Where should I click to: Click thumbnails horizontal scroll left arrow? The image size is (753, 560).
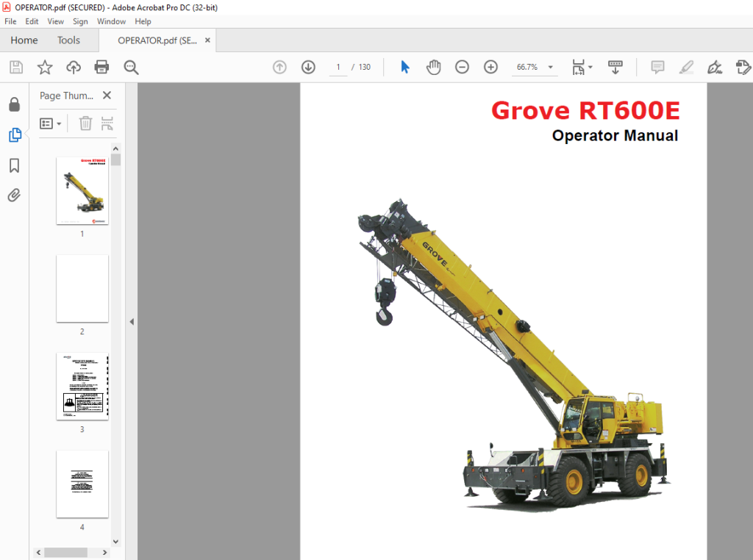tap(38, 553)
